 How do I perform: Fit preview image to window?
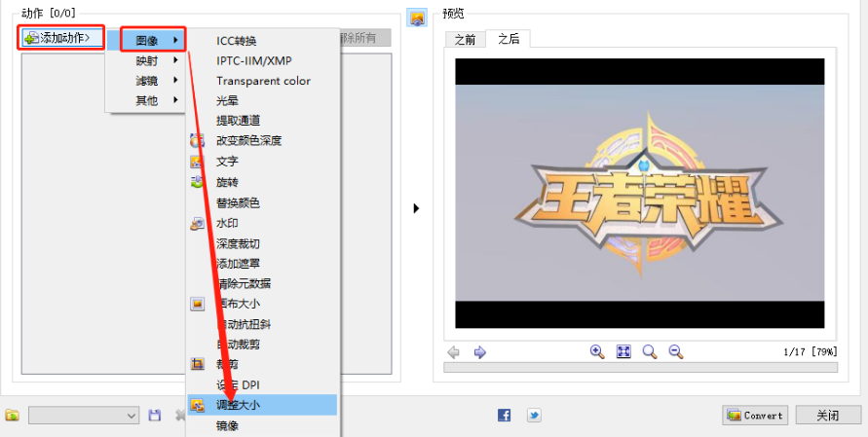point(623,351)
